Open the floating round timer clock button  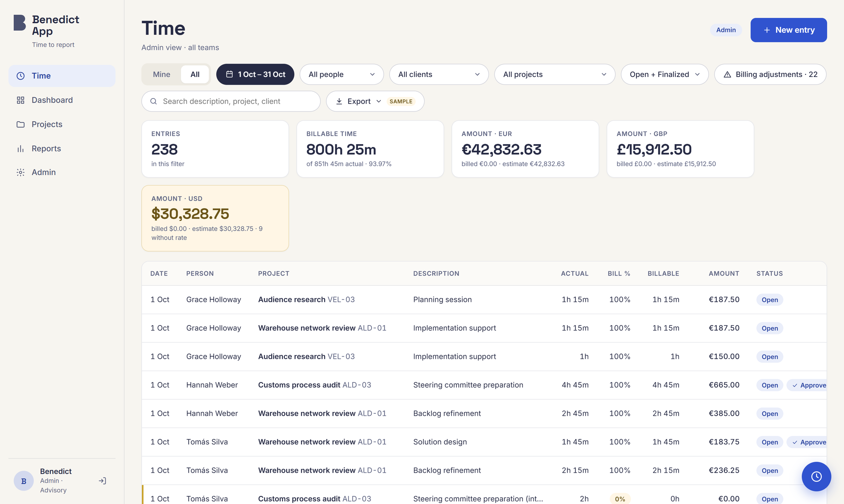[816, 477]
